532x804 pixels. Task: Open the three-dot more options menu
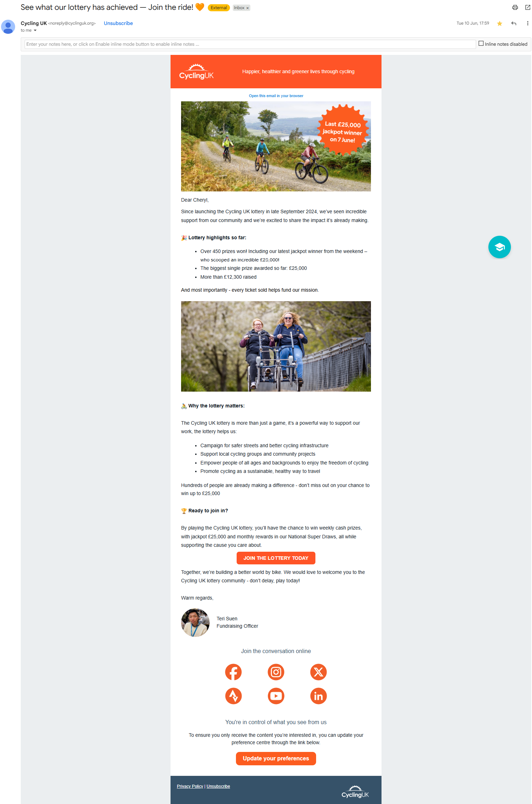click(x=527, y=24)
